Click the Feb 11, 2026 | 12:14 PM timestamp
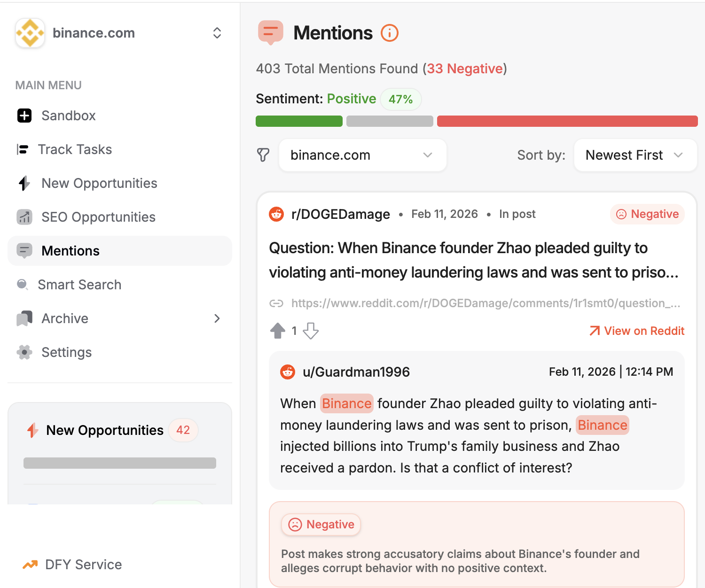The height and width of the screenshot is (588, 705). coord(611,372)
